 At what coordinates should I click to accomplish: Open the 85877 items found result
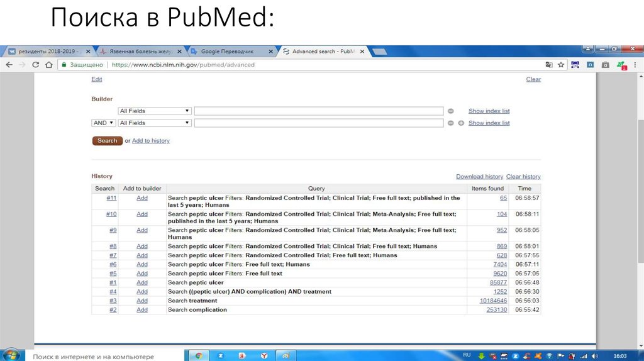[498, 282]
